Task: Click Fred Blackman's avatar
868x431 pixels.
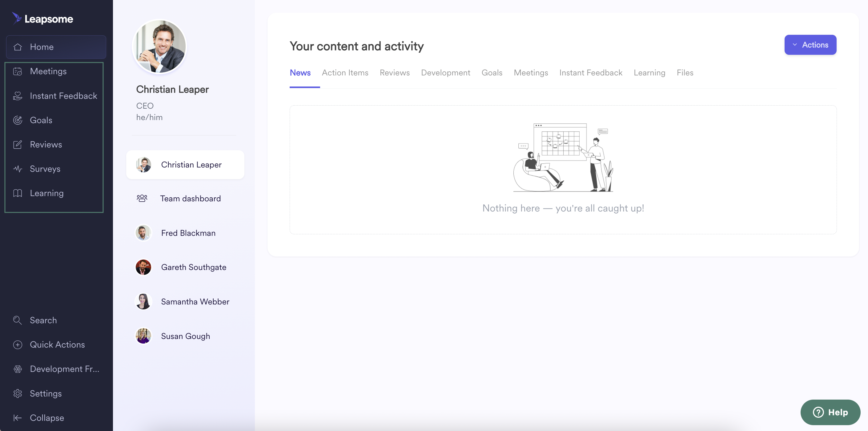Action: coord(143,233)
